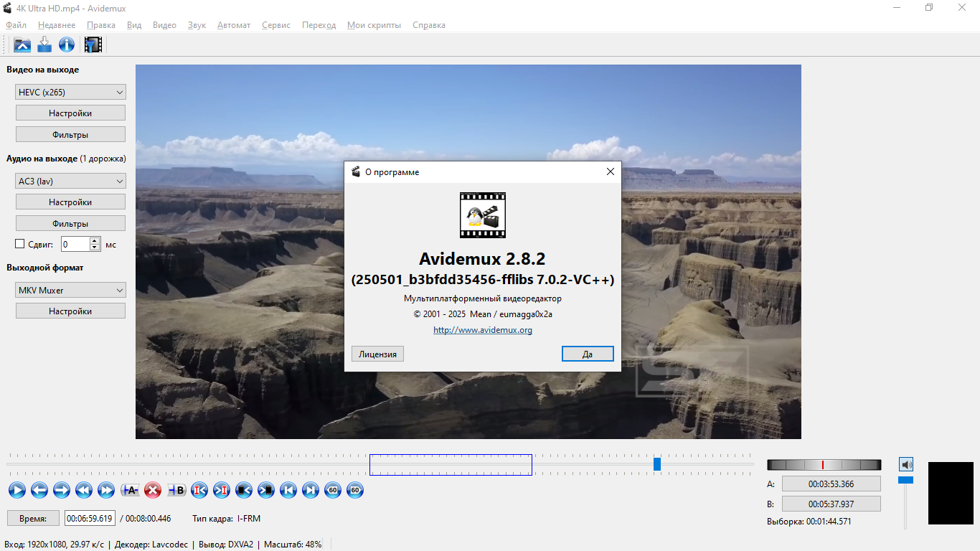Start playback with the Play button
This screenshot has height=551, width=980.
(x=17, y=490)
